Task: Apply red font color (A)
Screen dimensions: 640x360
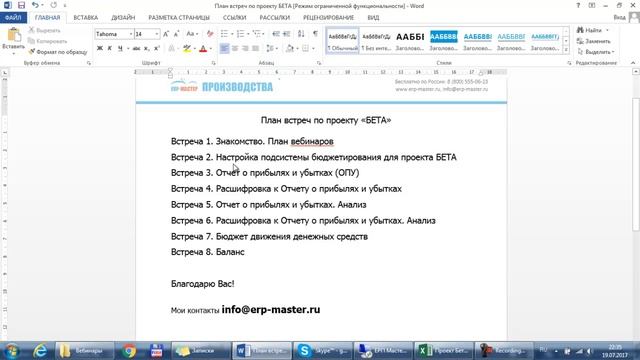Action: tap(203, 48)
